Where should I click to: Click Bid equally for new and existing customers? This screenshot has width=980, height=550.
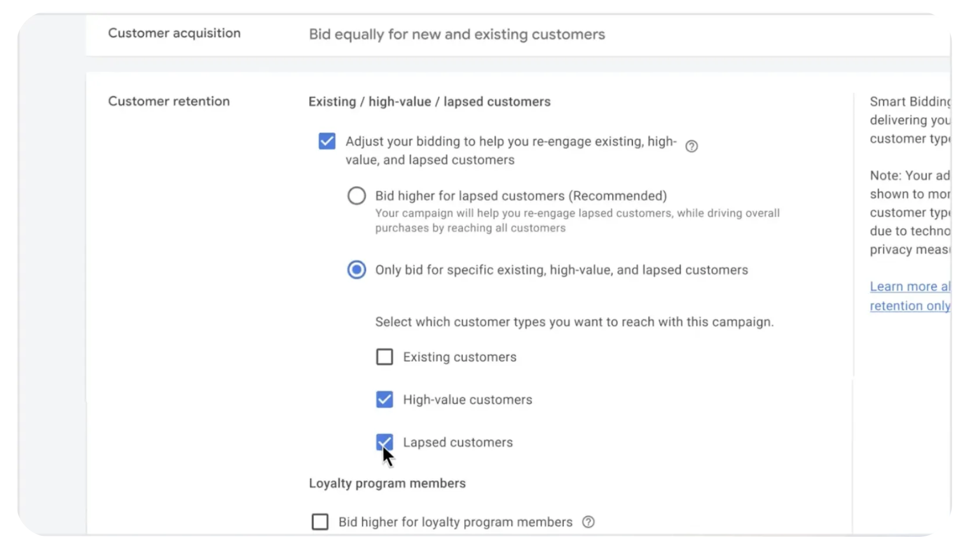pyautogui.click(x=457, y=35)
